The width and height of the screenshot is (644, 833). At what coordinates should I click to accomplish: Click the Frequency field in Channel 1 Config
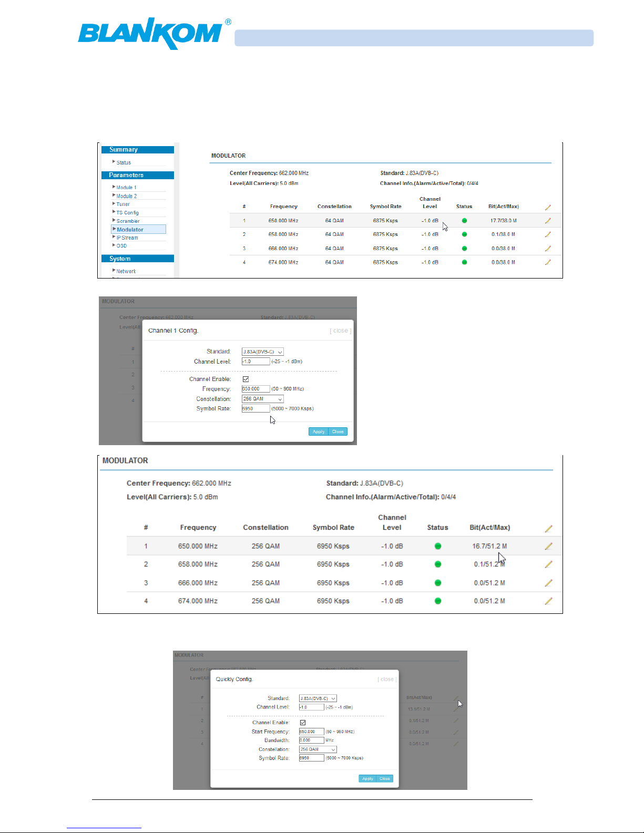[256, 389]
